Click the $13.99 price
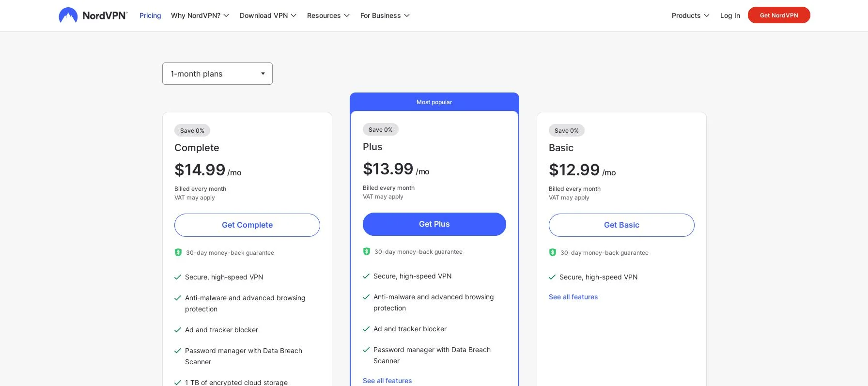The image size is (868, 386). [x=388, y=169]
